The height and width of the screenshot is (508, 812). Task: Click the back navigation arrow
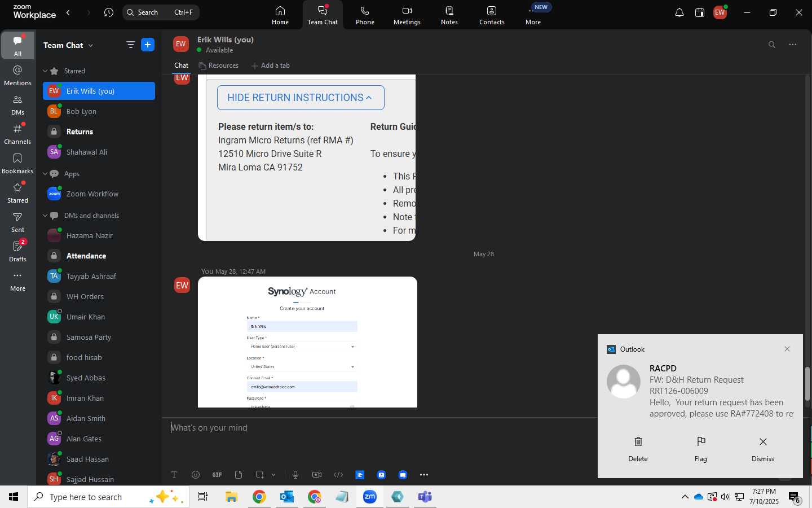point(68,12)
